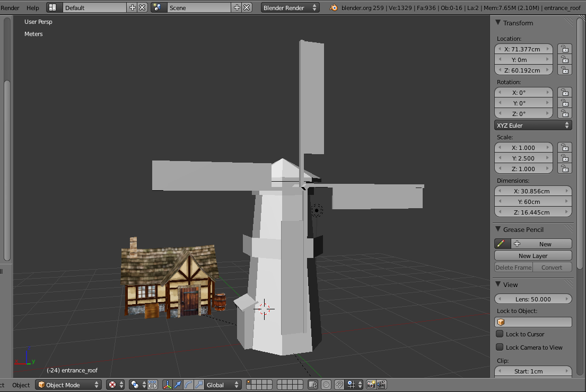This screenshot has height=392, width=586.
Task: Open the Object Mode dropdown
Action: [68, 385]
